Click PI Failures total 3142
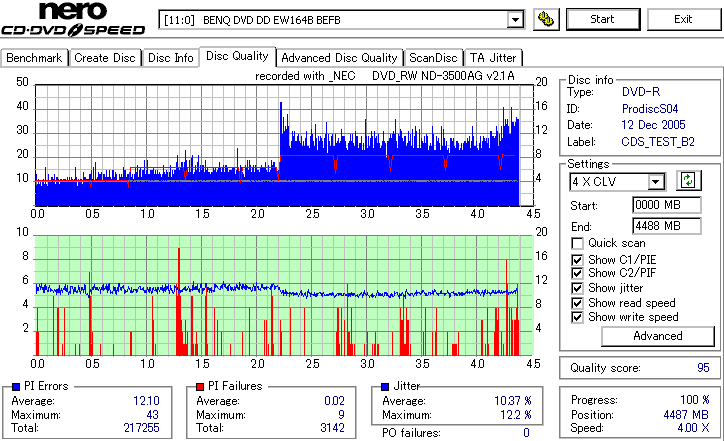Screen dimensions: 724x441 (x=332, y=428)
